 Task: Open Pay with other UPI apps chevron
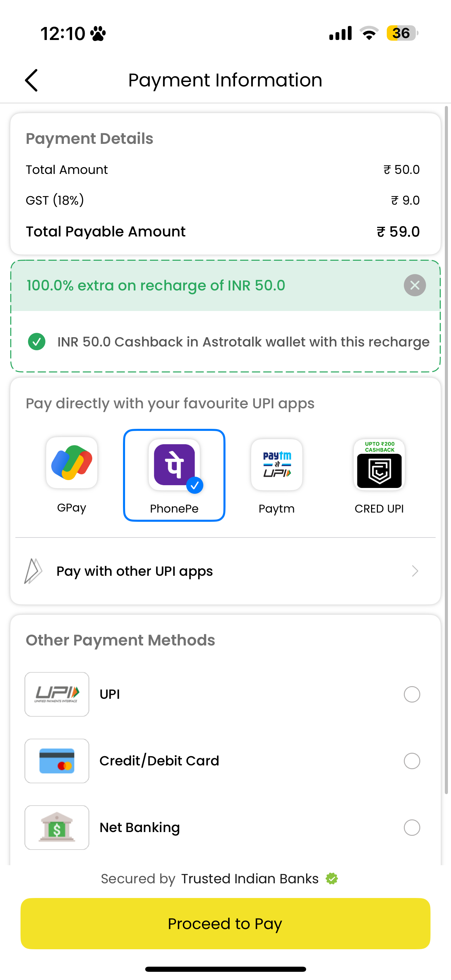tap(415, 571)
